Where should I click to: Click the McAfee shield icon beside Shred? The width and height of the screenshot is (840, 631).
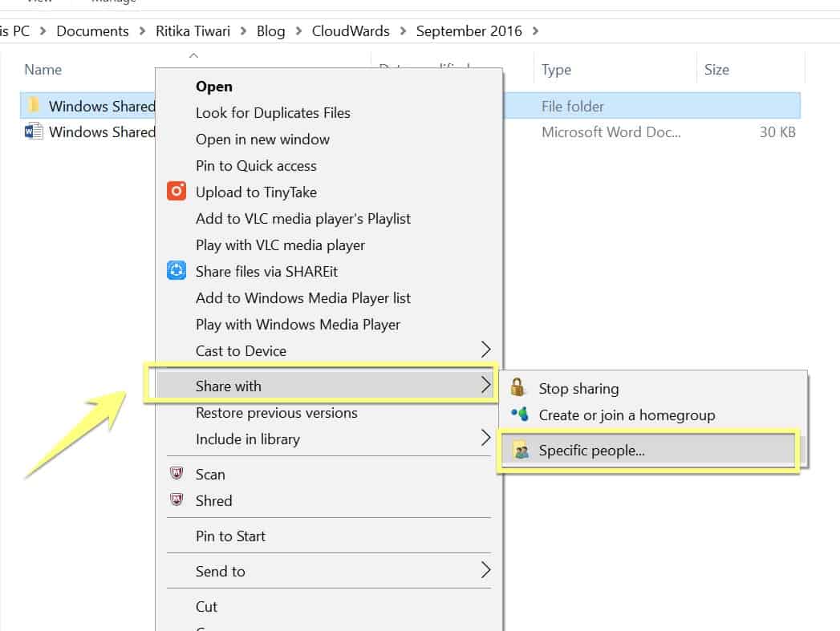(x=177, y=500)
